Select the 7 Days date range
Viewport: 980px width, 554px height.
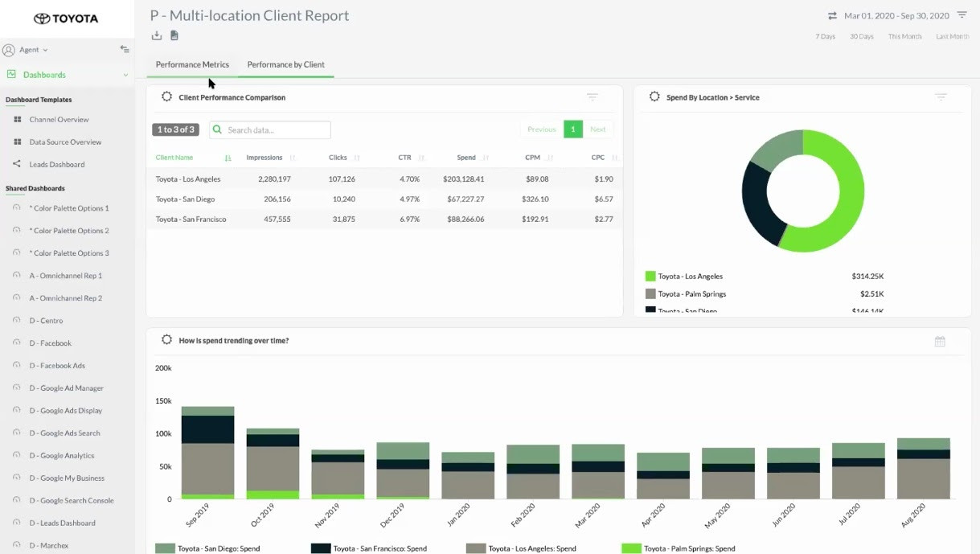tap(826, 37)
